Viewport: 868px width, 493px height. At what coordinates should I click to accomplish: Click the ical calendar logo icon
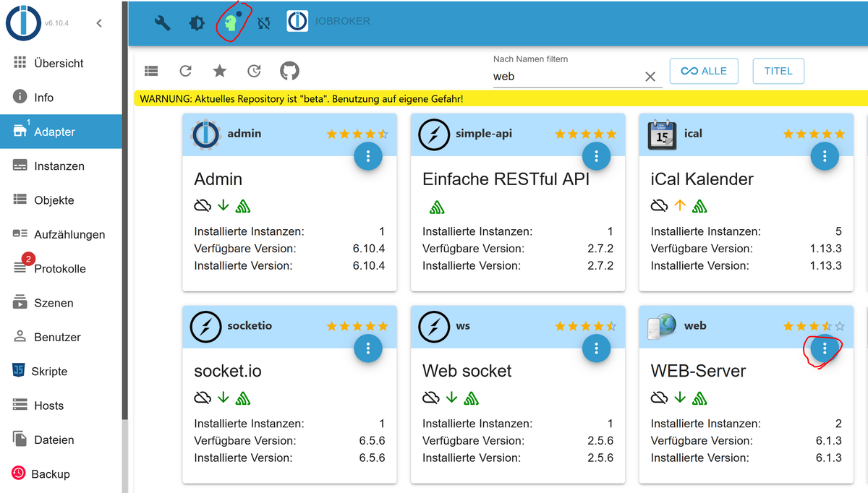point(662,135)
